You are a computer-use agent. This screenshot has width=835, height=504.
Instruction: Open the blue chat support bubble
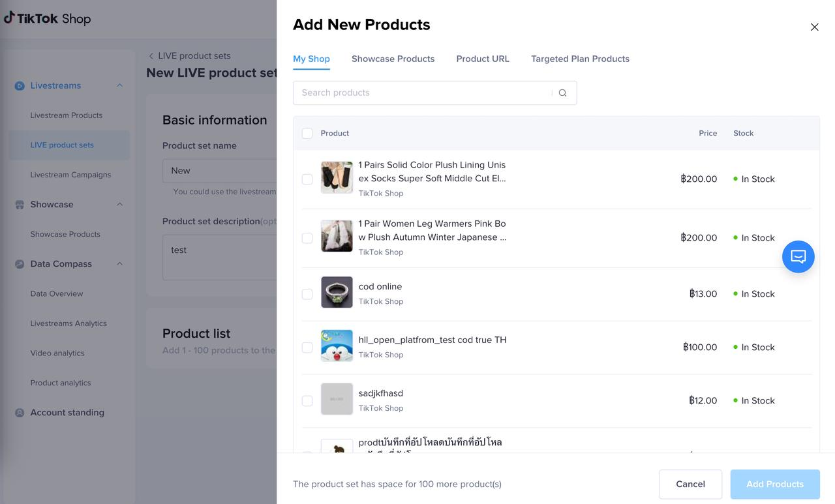798,256
